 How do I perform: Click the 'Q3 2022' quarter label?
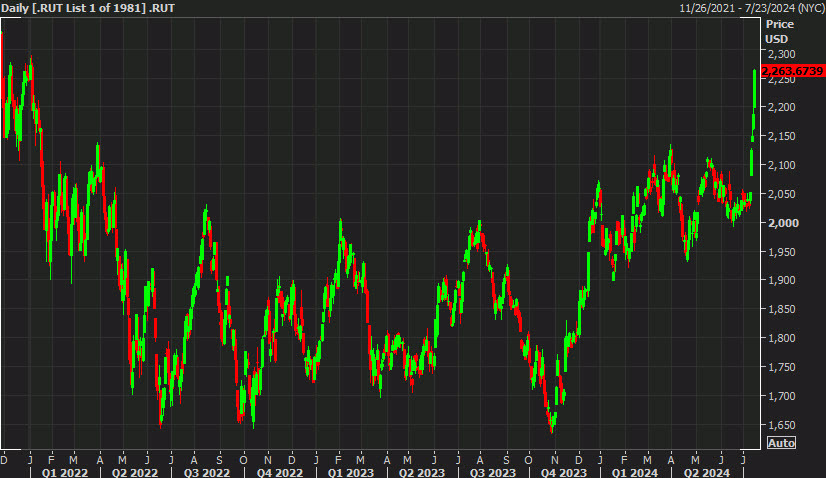tap(206, 472)
